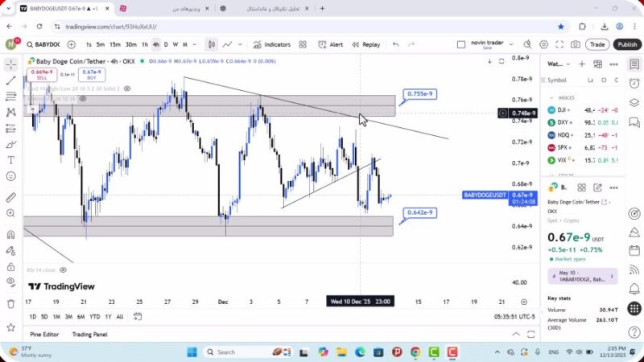Viewport: 644px width, 362px height.
Task: Start Bar Replay mode
Action: 365,44
